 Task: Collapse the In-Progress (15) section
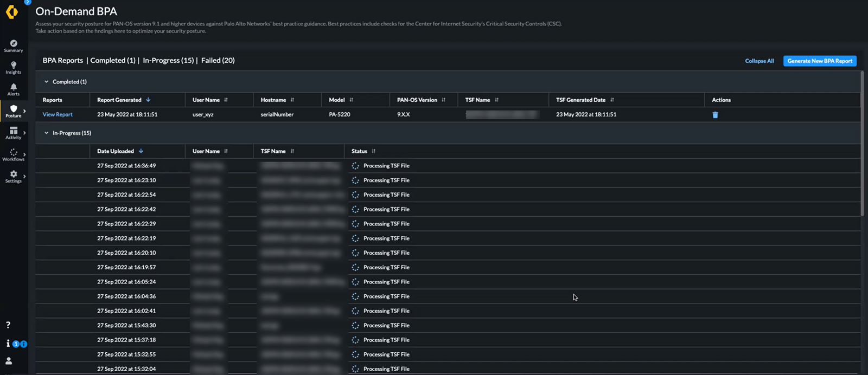pos(47,133)
